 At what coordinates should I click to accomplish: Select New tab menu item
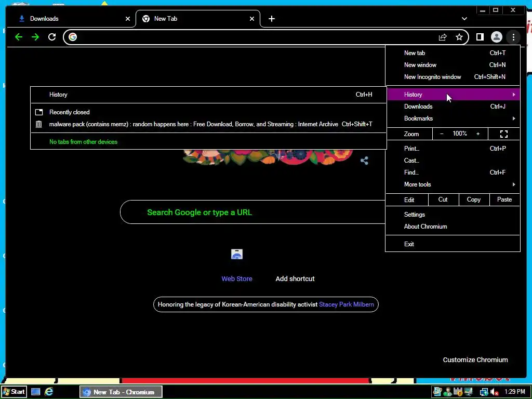click(x=453, y=53)
